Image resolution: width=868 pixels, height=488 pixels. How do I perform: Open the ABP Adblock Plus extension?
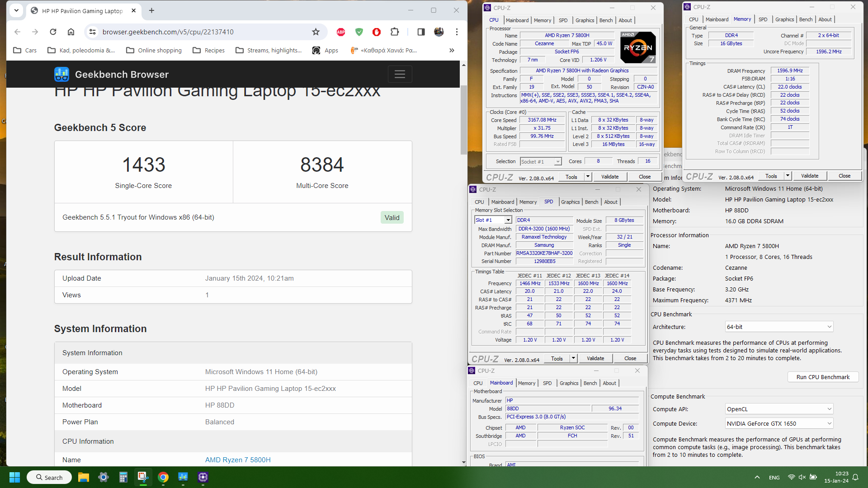pyautogui.click(x=341, y=32)
